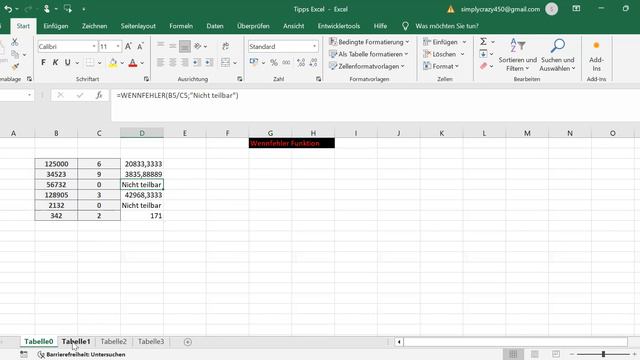Toggle bold formatting (F)

[x=43, y=62]
